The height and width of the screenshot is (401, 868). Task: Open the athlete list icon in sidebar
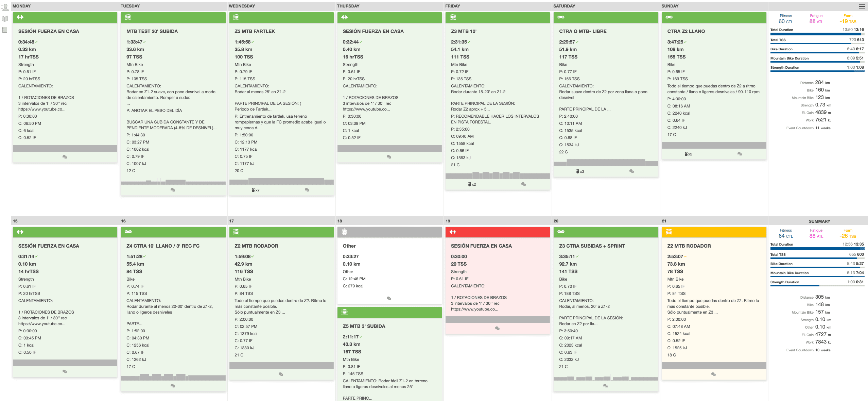[x=5, y=7]
